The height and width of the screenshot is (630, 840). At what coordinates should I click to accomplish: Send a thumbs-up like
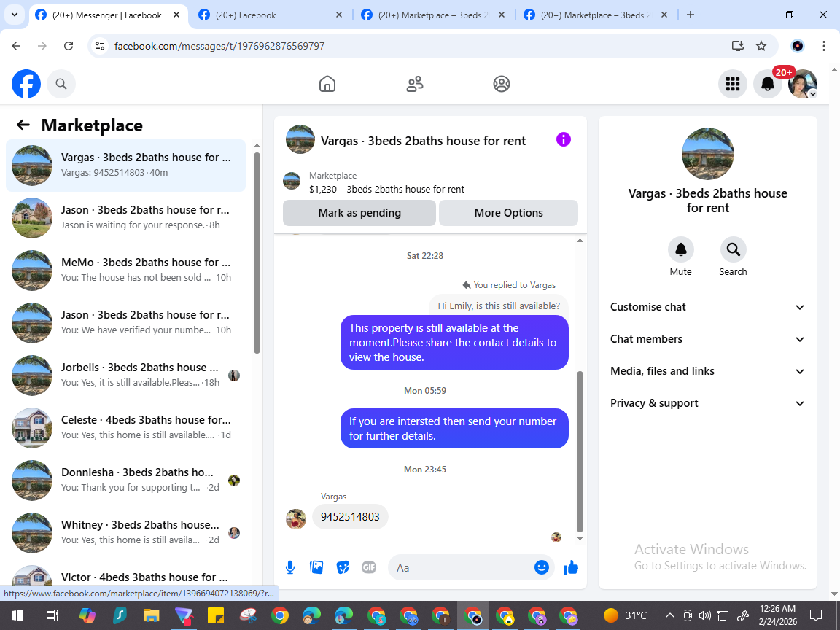[570, 567]
